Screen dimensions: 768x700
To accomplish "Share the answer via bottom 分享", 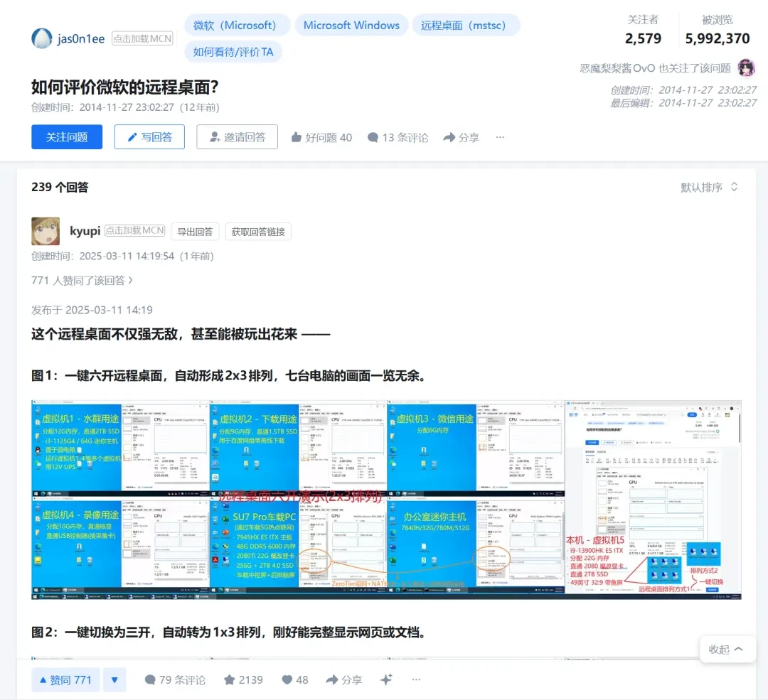I will click(x=344, y=680).
